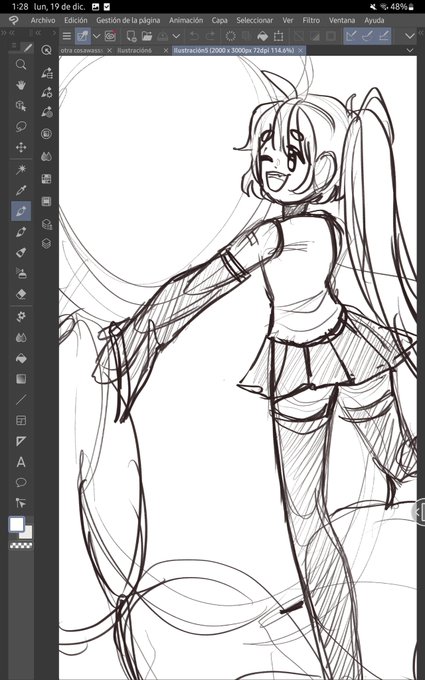This screenshot has width=425, height=680.
Task: Select the Ruler tool
Action: point(21,441)
